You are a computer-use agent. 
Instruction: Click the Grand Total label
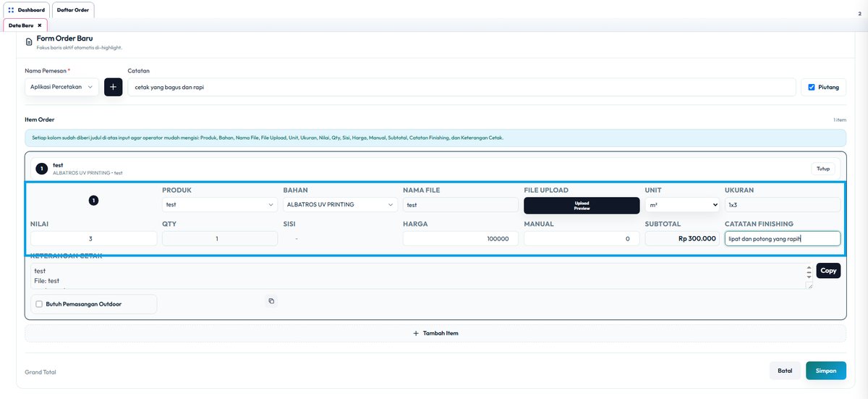(x=41, y=372)
